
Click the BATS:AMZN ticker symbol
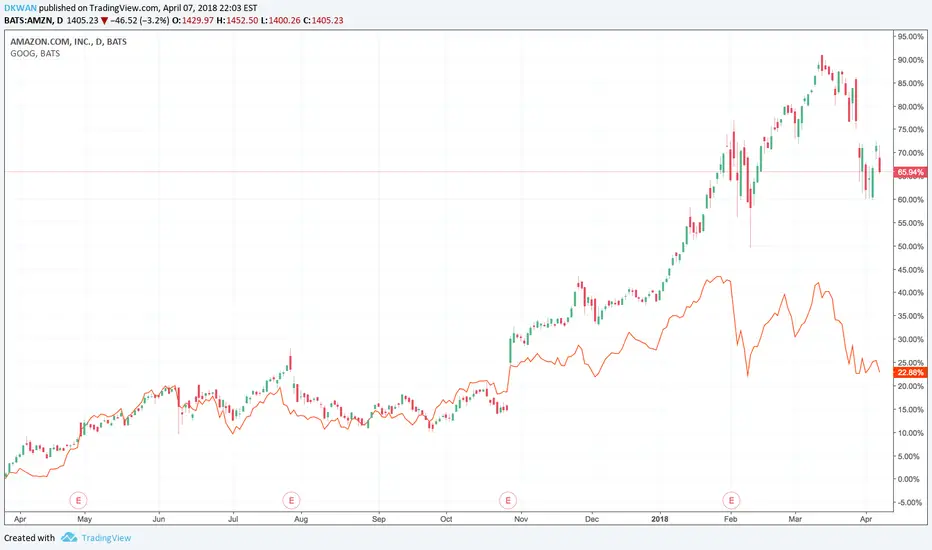pos(28,20)
